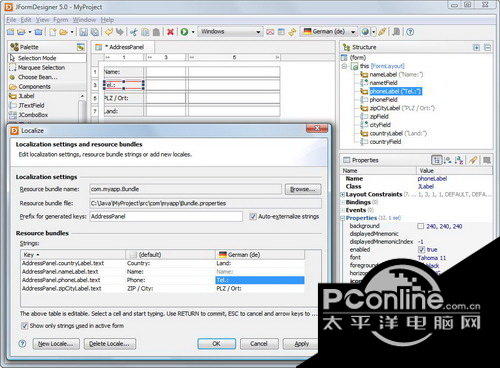Click the Paste clipboard icon
Viewport: 500px width, 368px height.
156,32
